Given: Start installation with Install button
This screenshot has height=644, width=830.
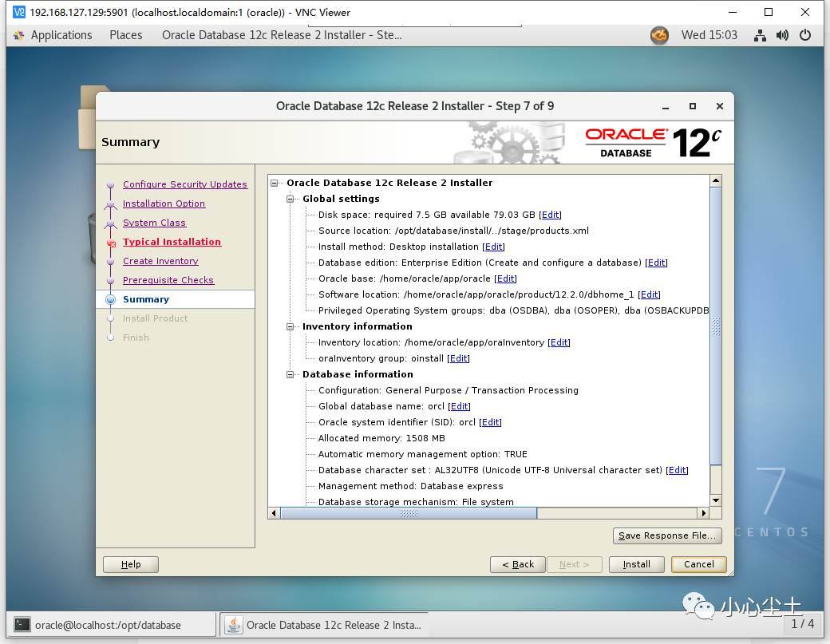Looking at the screenshot, I should point(636,564).
